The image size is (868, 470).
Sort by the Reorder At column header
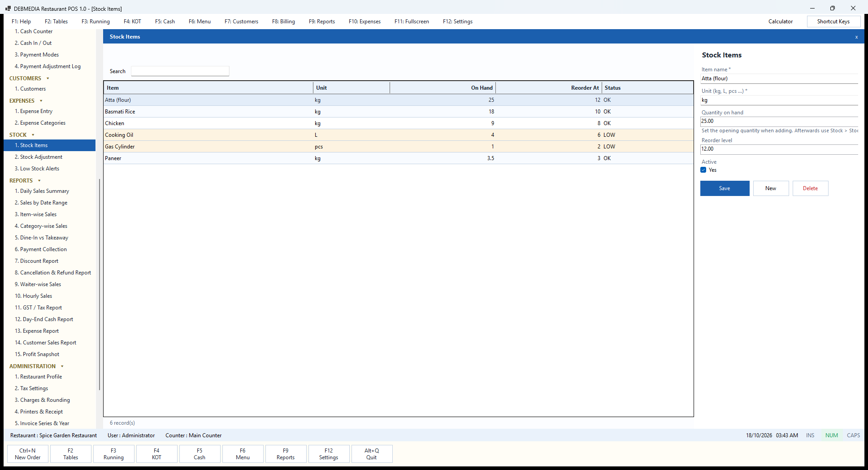549,88
